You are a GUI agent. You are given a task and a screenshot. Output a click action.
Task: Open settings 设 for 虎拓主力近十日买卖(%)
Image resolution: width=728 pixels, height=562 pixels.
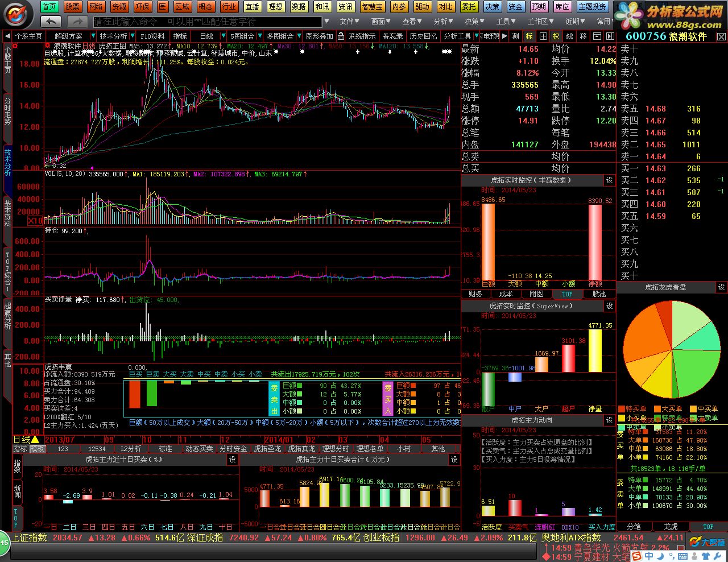[232, 460]
